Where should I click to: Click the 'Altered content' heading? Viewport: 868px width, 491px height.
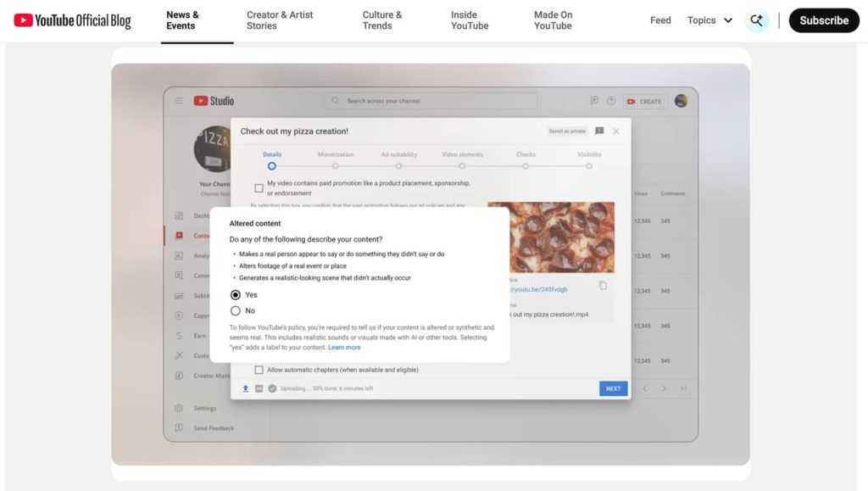coord(255,224)
